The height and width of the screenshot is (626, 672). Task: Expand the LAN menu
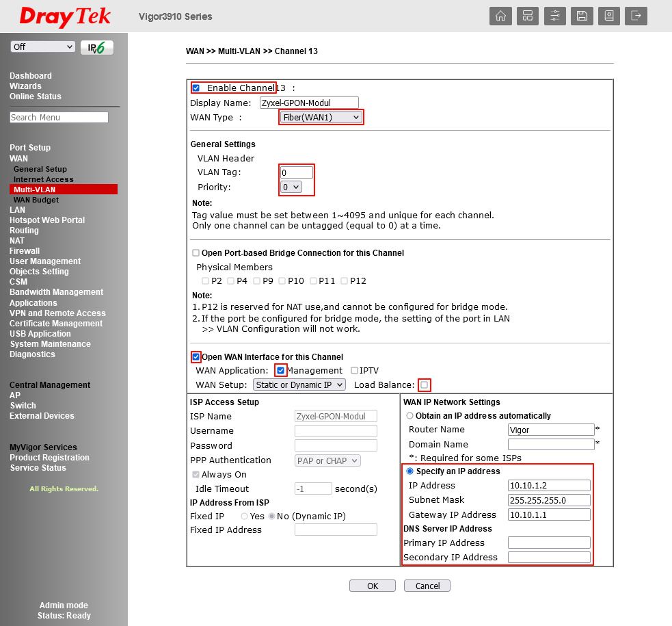(18, 210)
